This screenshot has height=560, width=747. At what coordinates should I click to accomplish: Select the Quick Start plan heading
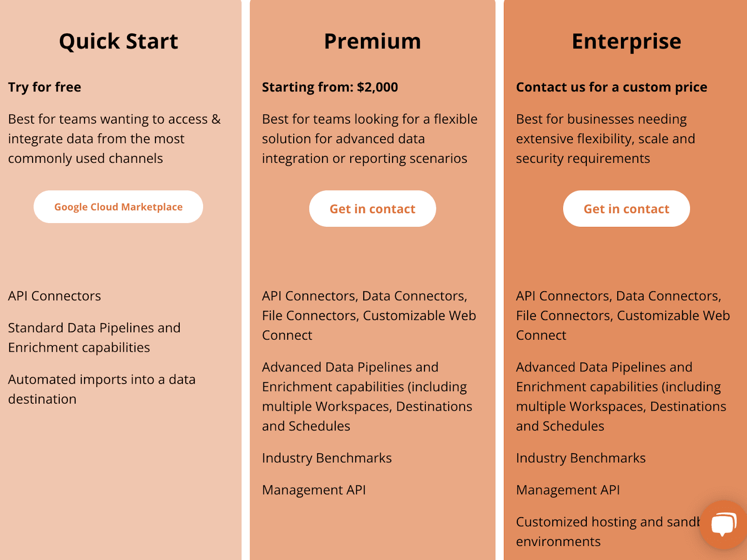pos(119,41)
